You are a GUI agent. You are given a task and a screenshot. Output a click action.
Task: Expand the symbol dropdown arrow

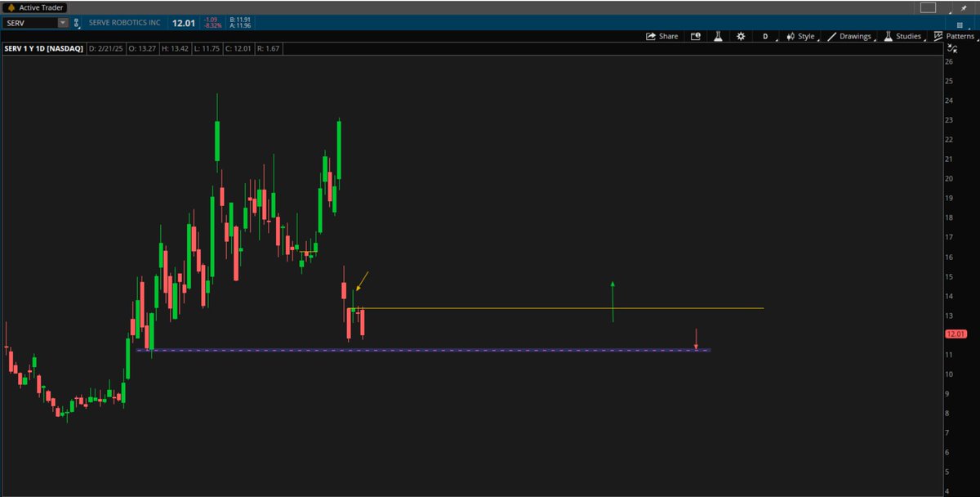pos(63,23)
